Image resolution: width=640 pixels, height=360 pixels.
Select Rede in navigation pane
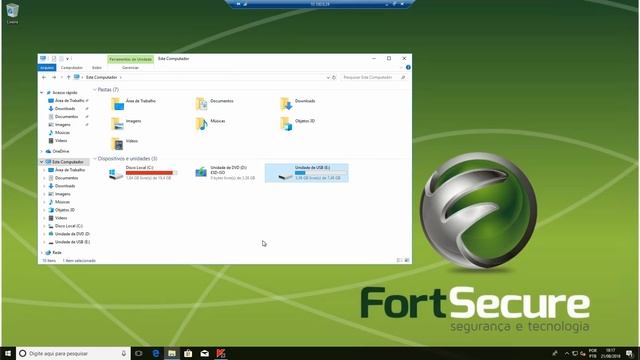(57, 253)
